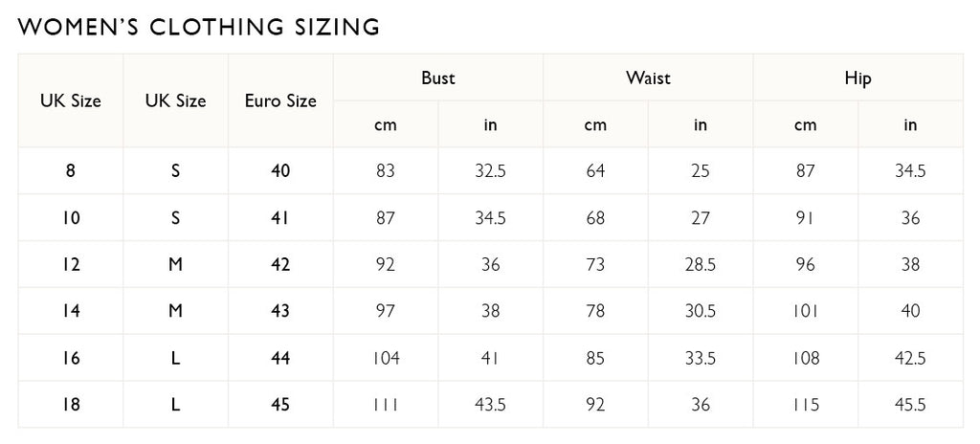The height and width of the screenshot is (444, 980).
Task: Click the 43.5 inch bust measurement
Action: (490, 405)
